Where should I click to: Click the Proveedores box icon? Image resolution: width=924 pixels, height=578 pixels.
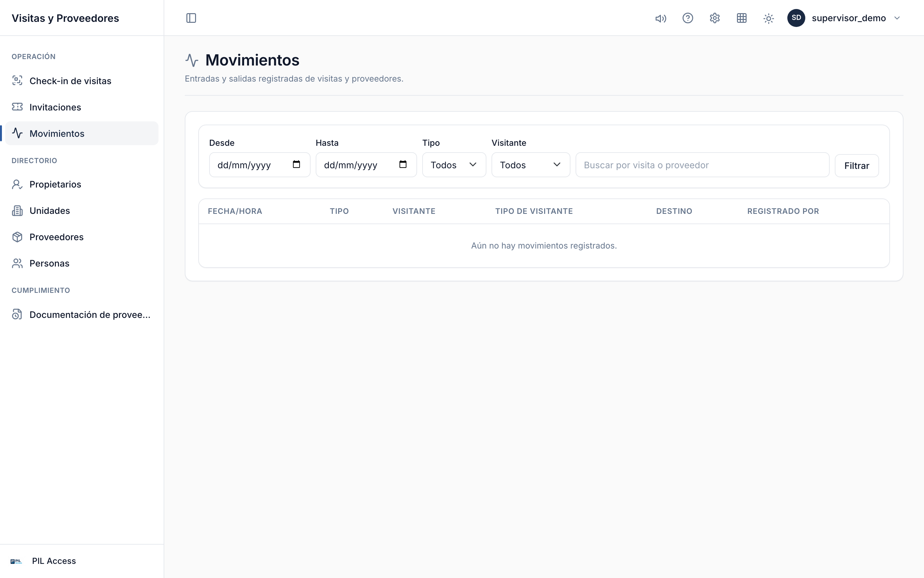pos(17,237)
